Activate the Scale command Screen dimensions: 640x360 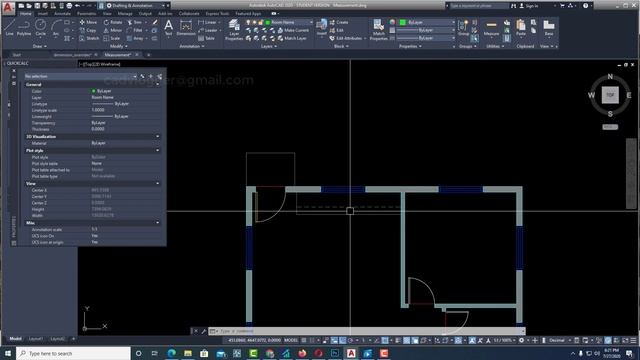pos(112,38)
